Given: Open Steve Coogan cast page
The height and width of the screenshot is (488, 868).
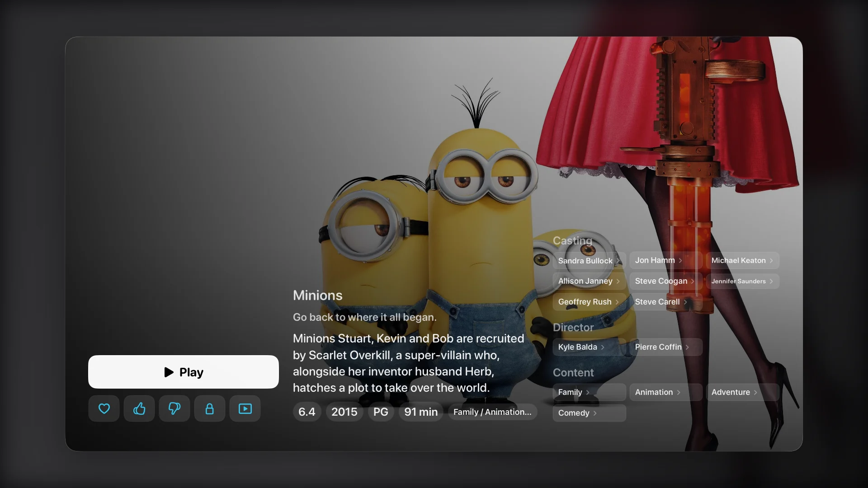Looking at the screenshot, I should [x=665, y=281].
